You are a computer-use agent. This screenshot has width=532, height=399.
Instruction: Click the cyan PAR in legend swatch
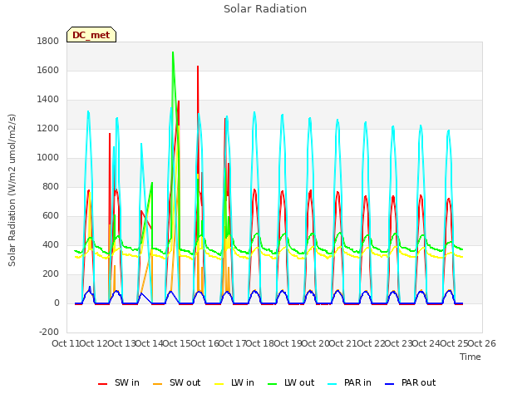click(332, 384)
